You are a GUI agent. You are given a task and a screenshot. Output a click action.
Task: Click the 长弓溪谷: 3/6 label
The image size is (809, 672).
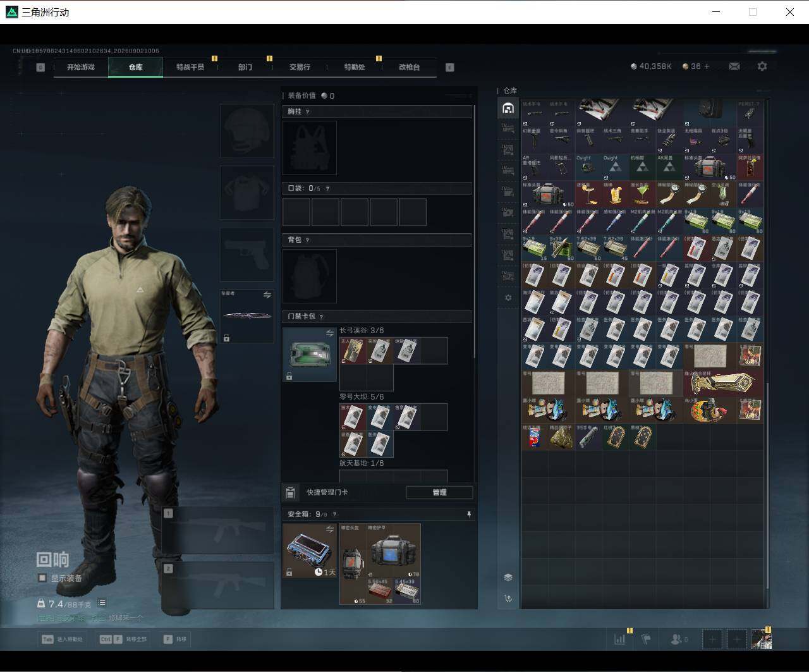click(362, 331)
